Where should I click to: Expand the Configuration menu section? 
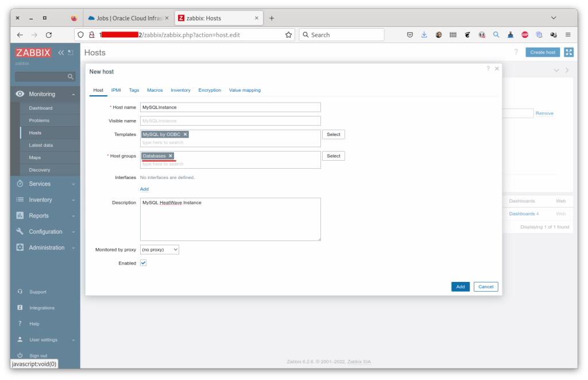click(73, 232)
